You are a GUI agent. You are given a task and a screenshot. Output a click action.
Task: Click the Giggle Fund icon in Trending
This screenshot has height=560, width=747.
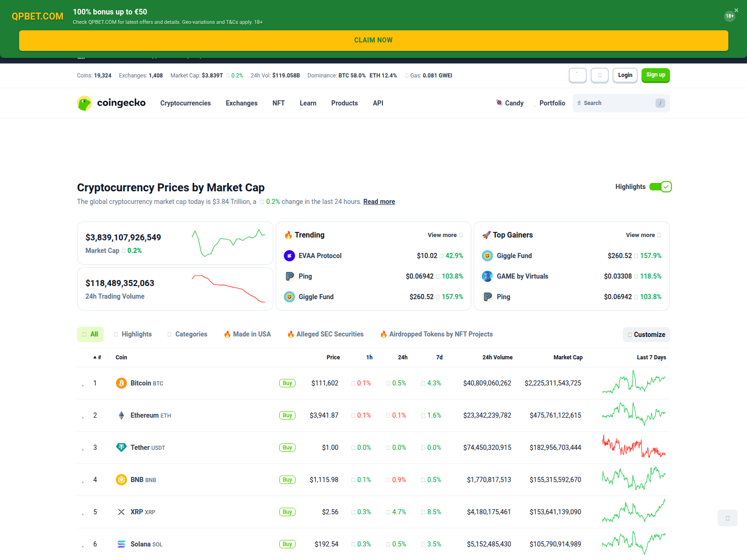tap(289, 297)
